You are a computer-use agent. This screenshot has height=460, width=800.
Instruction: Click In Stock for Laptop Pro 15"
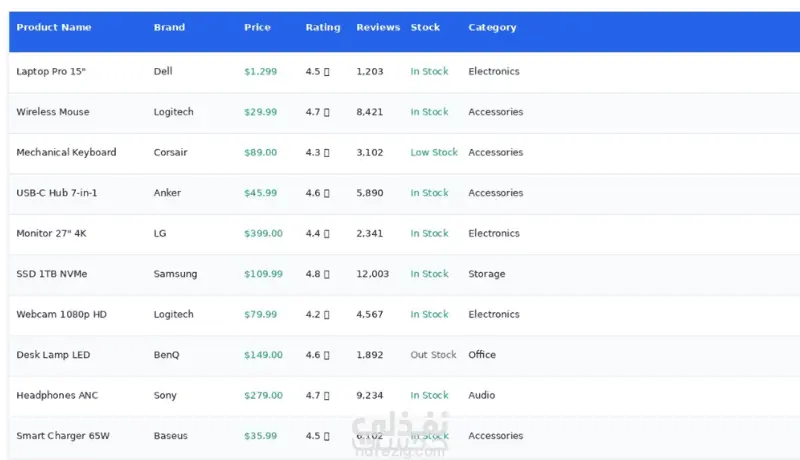429,71
